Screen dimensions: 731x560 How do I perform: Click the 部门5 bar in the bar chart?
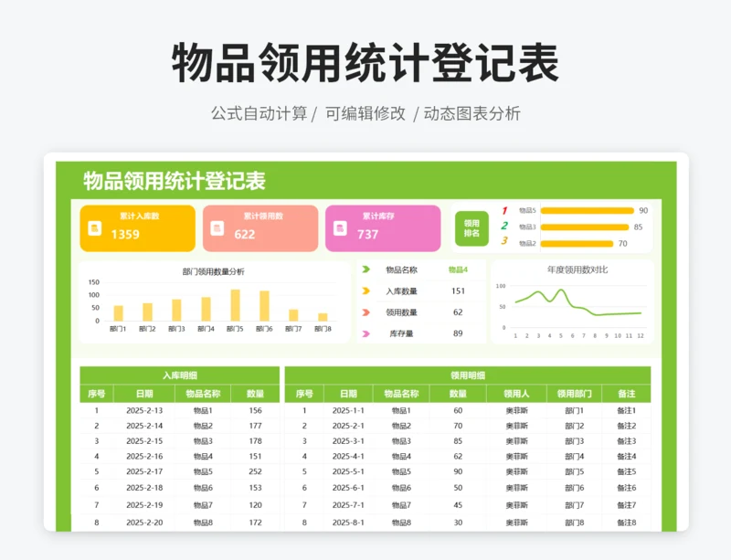[236, 305]
